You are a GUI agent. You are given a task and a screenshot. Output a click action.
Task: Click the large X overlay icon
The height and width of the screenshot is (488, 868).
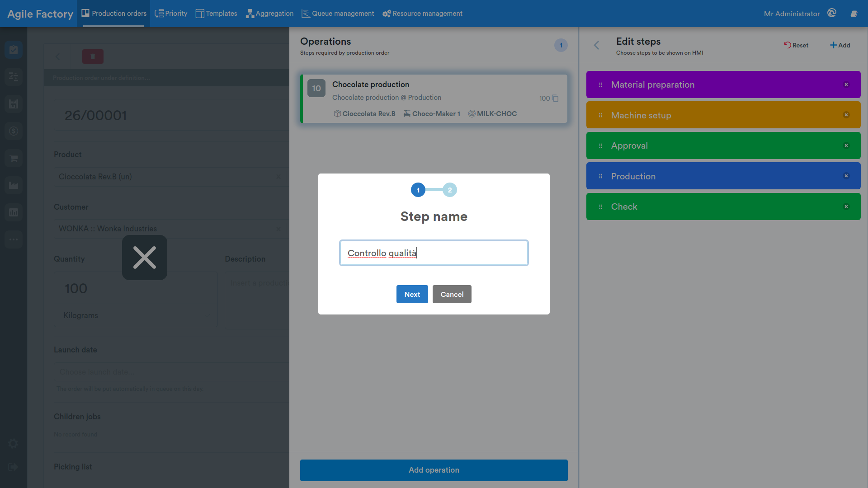[x=145, y=258]
